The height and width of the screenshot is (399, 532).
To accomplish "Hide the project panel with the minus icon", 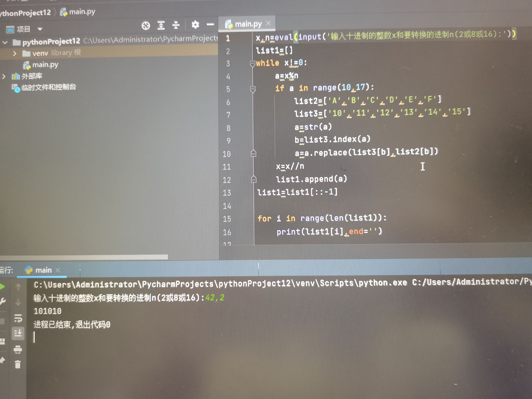I will [210, 25].
